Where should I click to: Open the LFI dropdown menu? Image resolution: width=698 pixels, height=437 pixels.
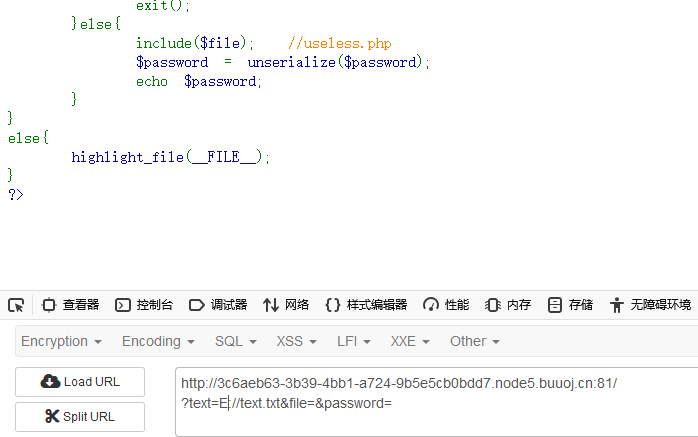pos(353,341)
